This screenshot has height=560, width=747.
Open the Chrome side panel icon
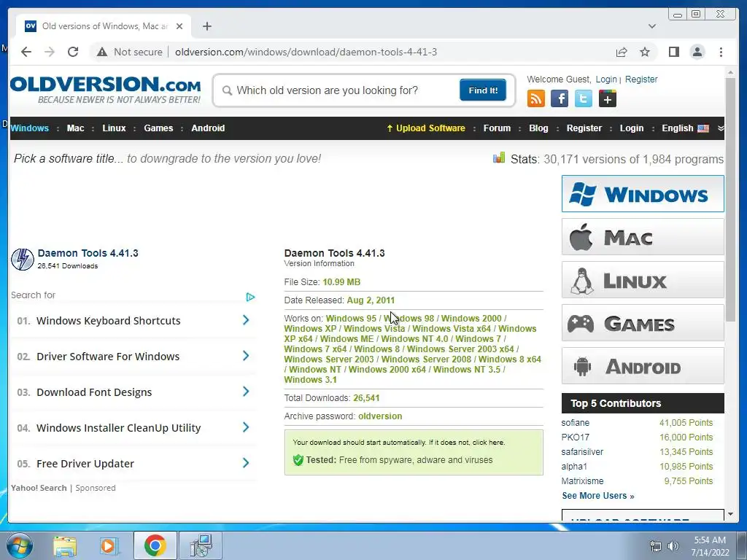[673, 52]
